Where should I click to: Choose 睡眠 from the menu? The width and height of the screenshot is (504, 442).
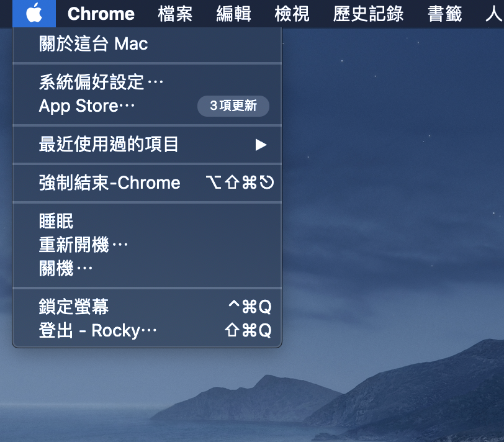pos(56,221)
